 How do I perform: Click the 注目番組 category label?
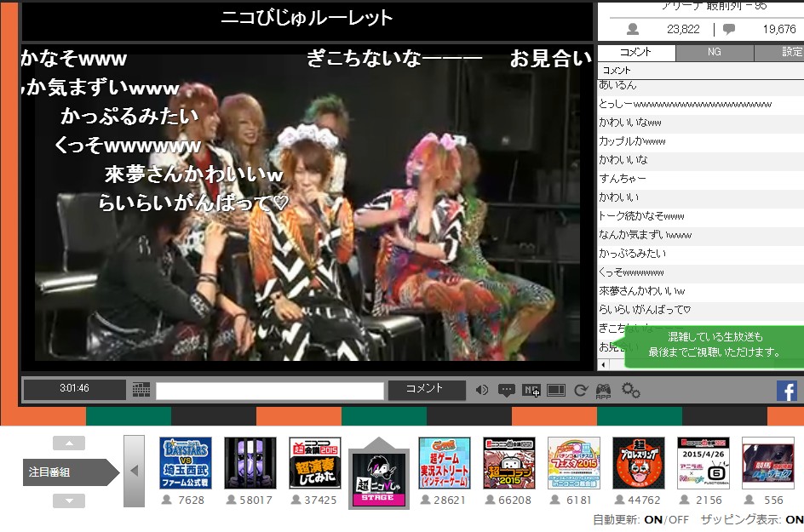[x=71, y=472]
